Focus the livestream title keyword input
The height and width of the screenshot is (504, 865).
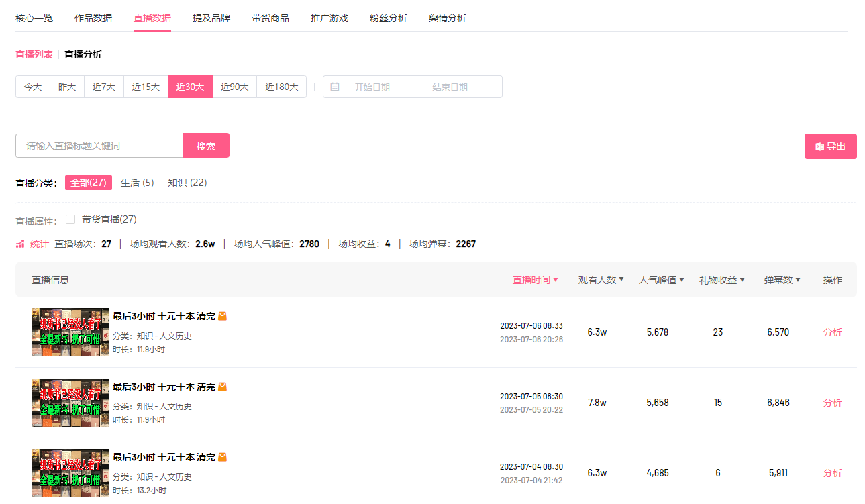pyautogui.click(x=99, y=146)
